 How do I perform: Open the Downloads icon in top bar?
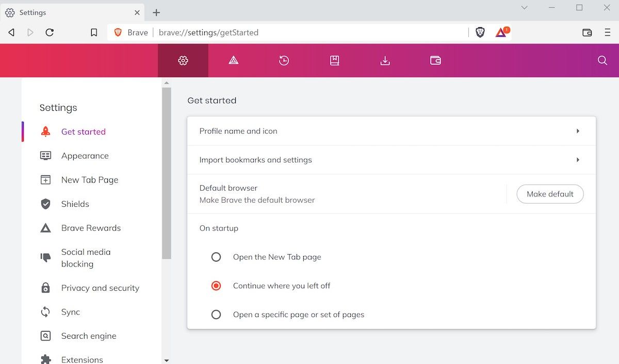[x=385, y=61]
